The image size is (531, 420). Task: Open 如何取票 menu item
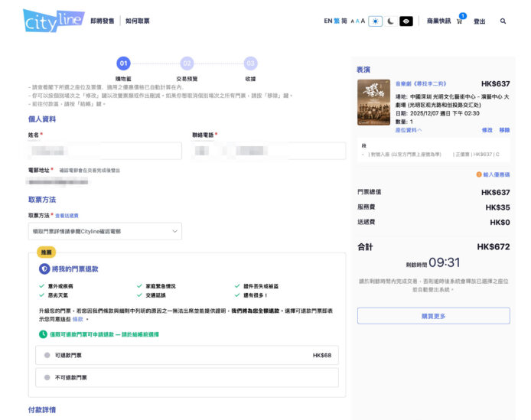click(x=137, y=21)
